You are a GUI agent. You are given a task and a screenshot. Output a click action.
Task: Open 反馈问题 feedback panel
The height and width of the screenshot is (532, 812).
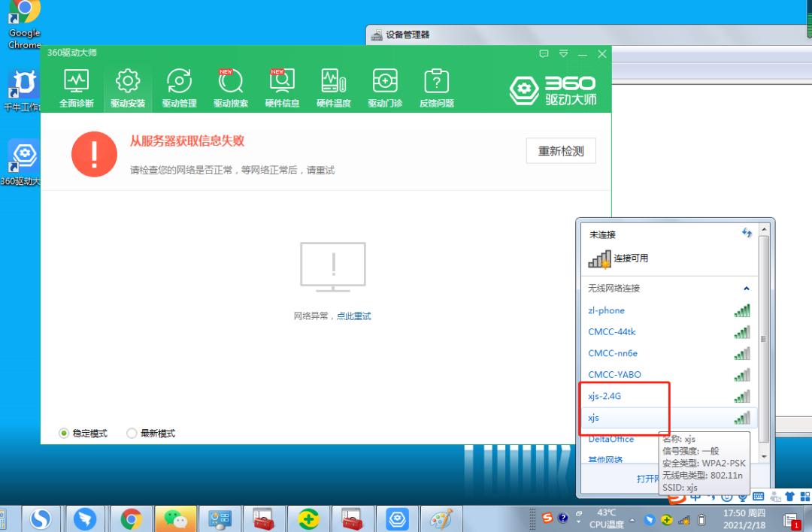click(436, 86)
